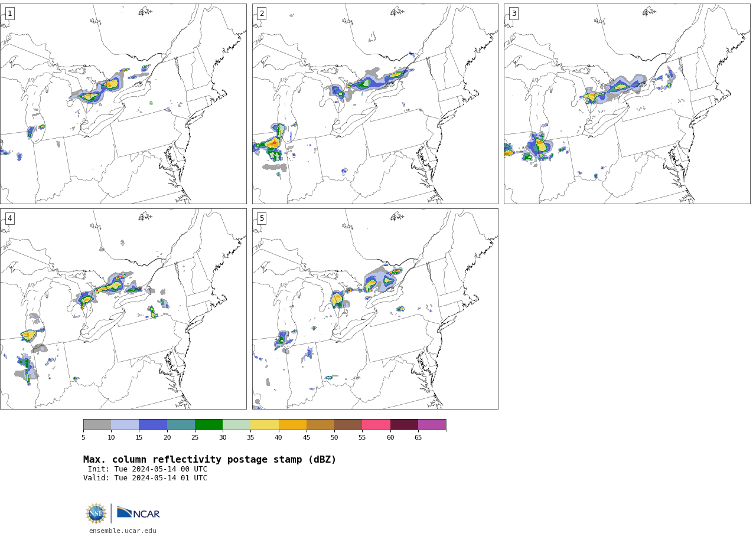The height and width of the screenshot is (537, 756).
Task: Click the panel number label 3
Action: point(513,14)
